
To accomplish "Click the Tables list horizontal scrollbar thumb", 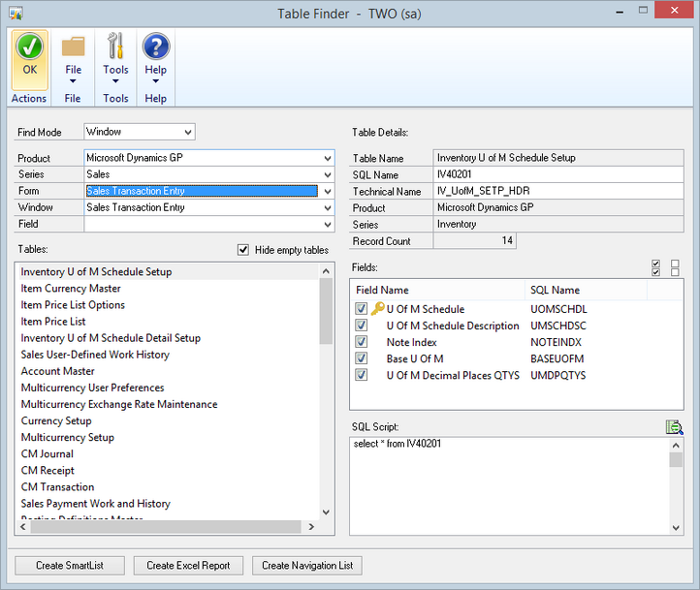I will click(x=166, y=527).
